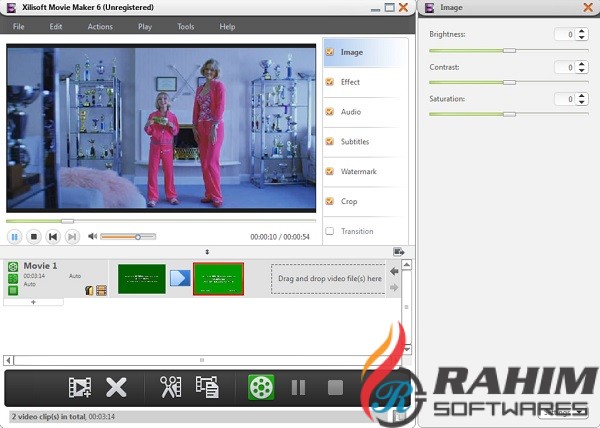
Task: Expand Movie 1 with the plus bar
Action: (33, 301)
